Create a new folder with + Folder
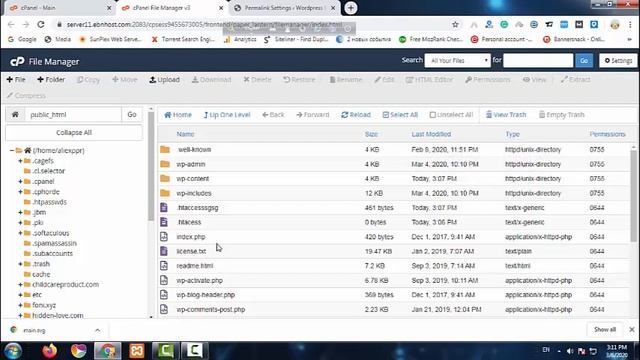 coord(51,80)
